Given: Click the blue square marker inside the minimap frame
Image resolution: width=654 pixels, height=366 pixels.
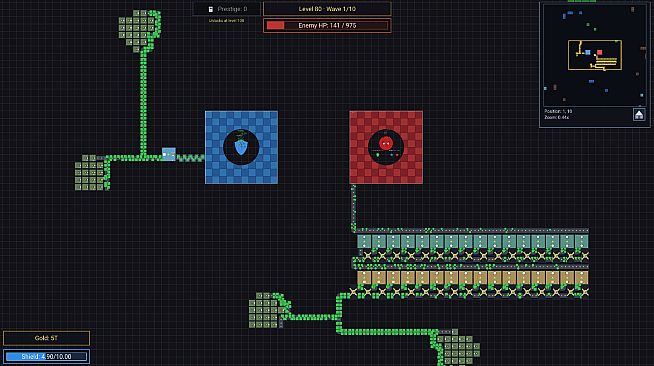Looking at the screenshot, I should [588, 52].
